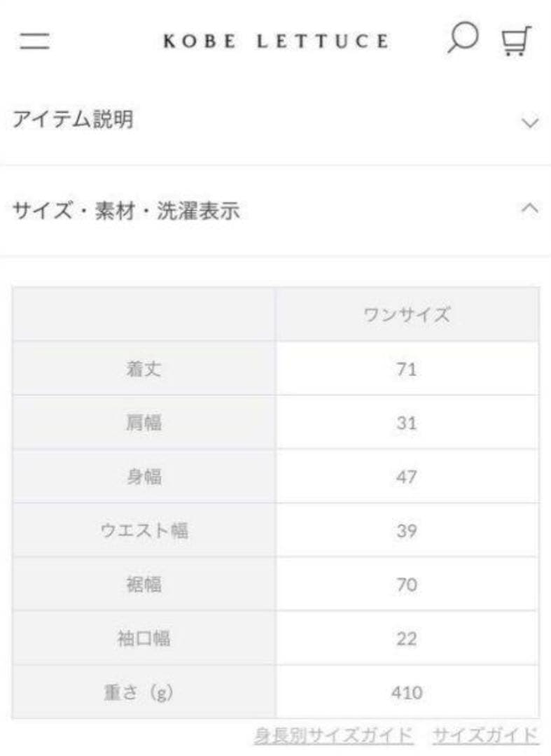Click the 着丈 row label

point(144,369)
